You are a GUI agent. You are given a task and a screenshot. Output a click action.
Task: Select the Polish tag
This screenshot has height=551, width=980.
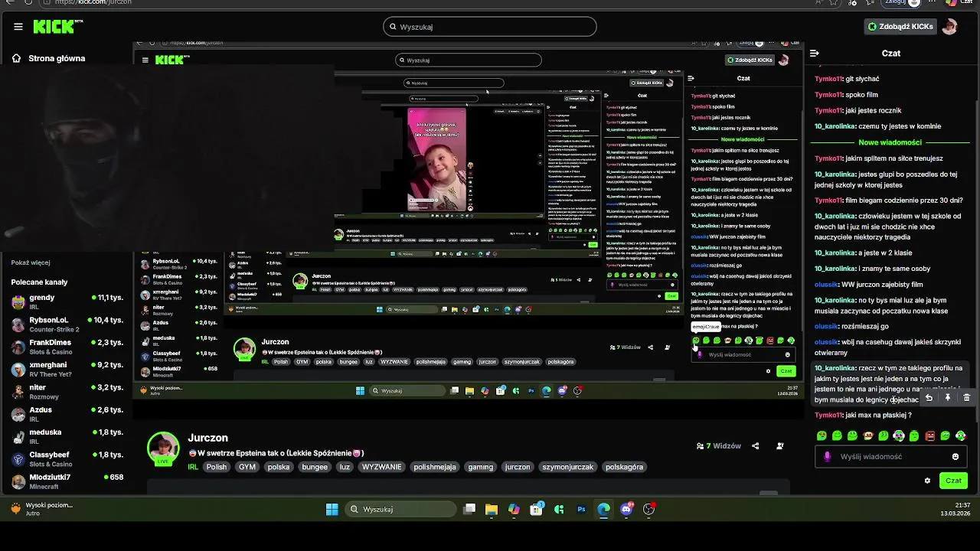(217, 467)
